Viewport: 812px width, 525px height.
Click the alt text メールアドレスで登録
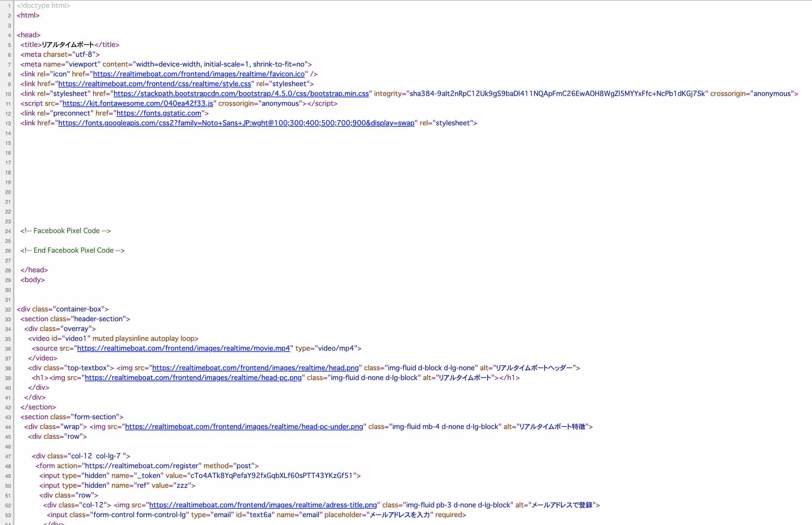click(562, 505)
